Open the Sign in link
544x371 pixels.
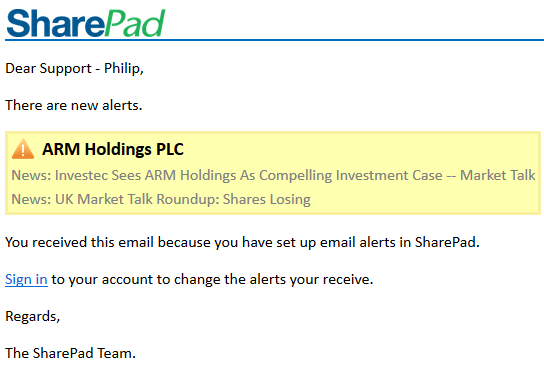click(x=26, y=279)
